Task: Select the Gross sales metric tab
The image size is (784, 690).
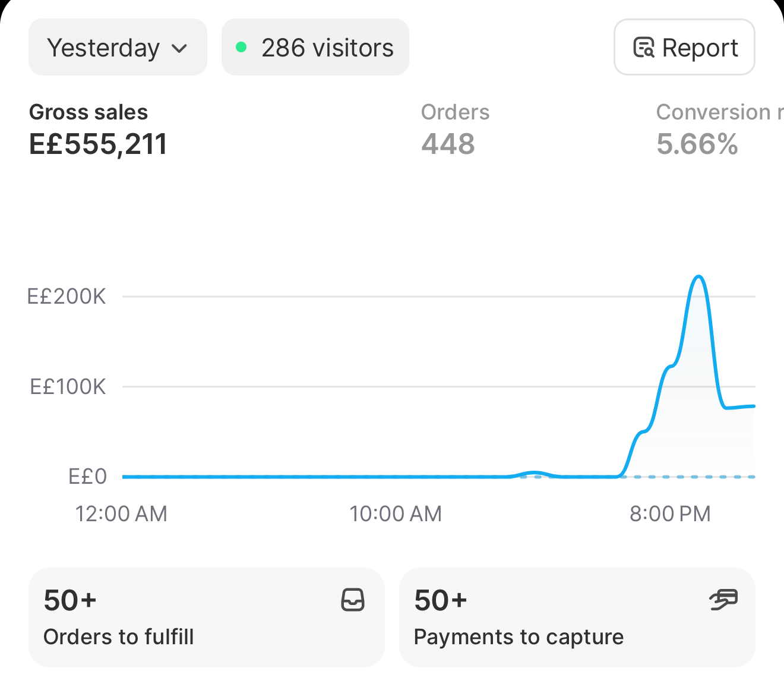Action: tap(98, 130)
